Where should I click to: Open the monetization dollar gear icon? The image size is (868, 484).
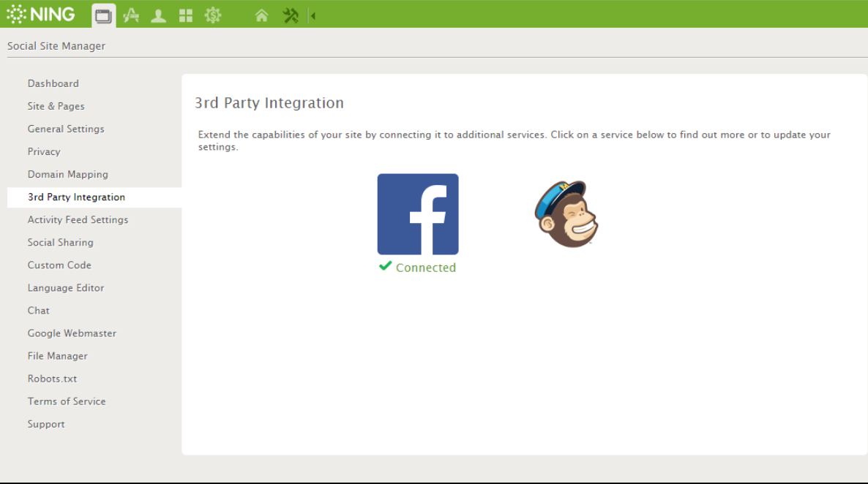[213, 15]
